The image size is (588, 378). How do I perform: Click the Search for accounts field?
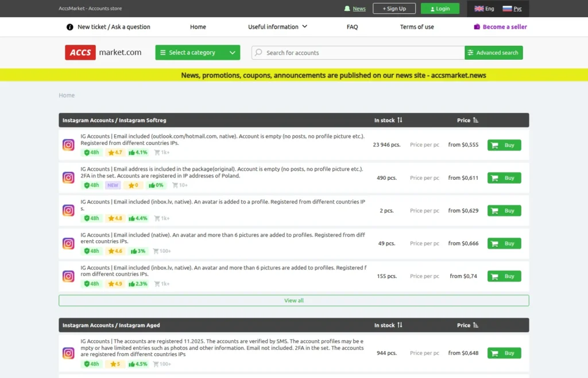(358, 52)
